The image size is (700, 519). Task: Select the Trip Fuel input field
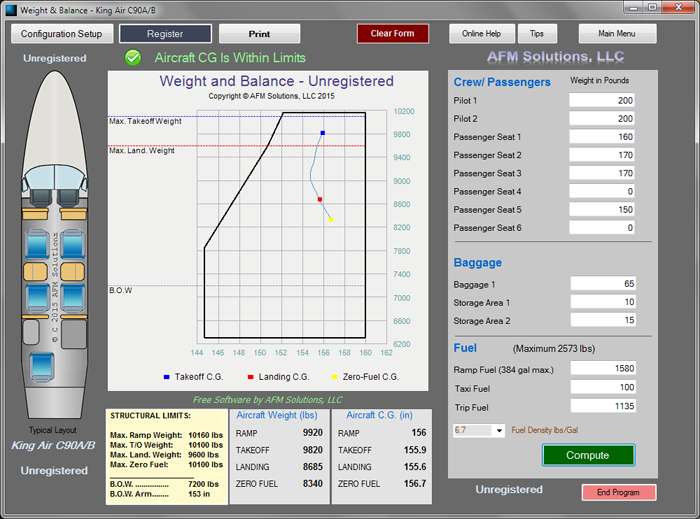pos(603,406)
